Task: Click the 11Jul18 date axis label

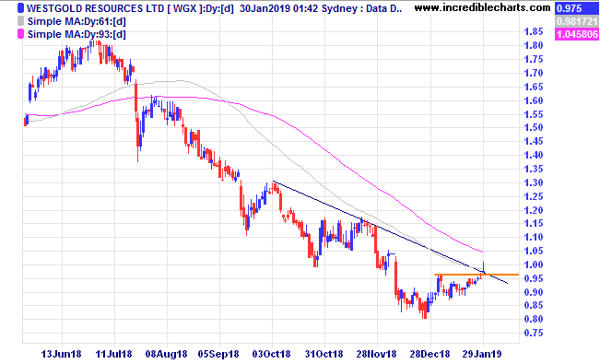Action: tap(113, 354)
